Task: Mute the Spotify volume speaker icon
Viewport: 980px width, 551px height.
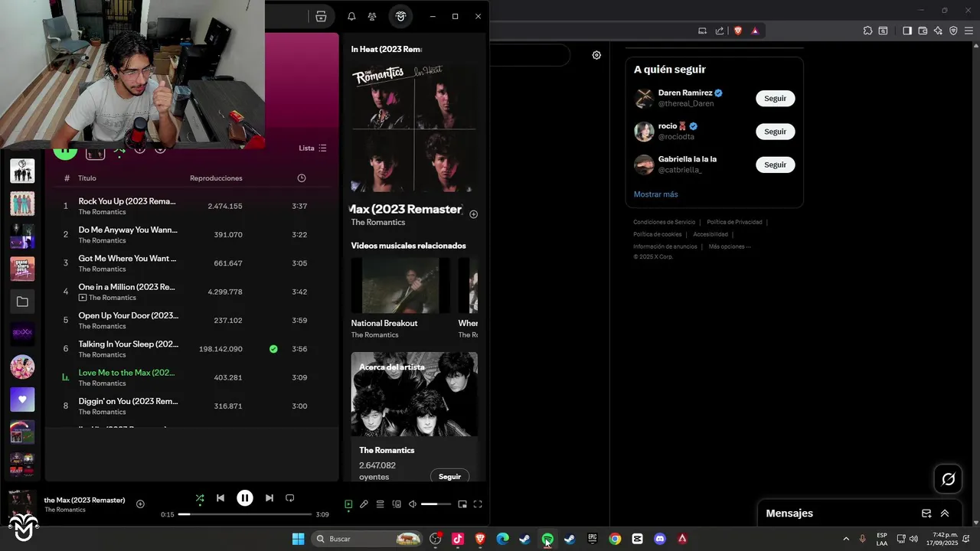Action: 413,504
